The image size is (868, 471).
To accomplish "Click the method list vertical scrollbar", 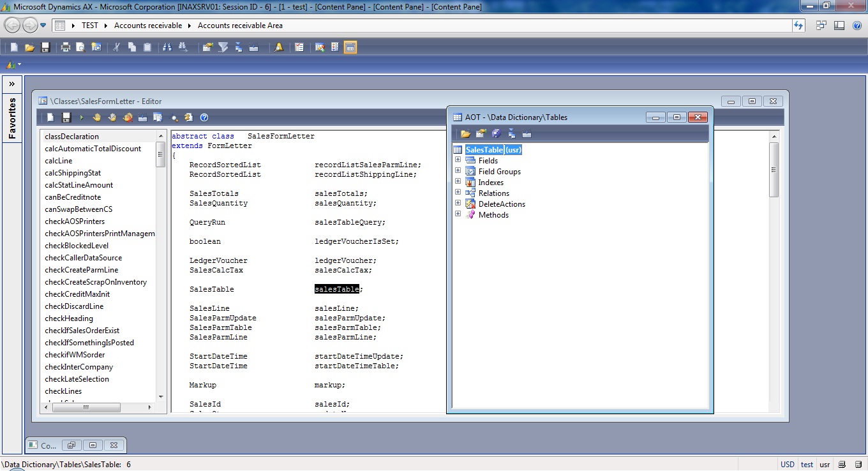I will [x=161, y=267].
